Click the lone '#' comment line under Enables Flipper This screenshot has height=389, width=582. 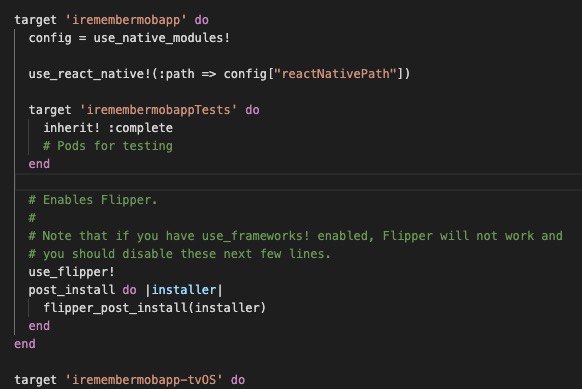(32, 218)
